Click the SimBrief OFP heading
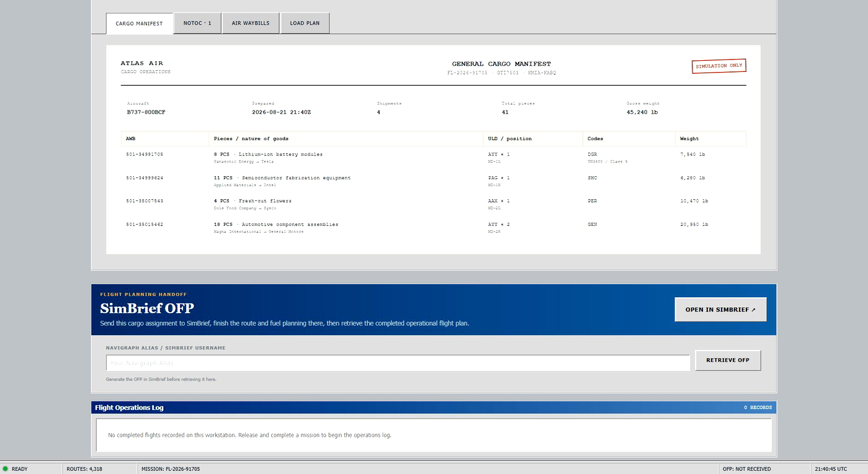The width and height of the screenshot is (868, 474). click(x=147, y=308)
